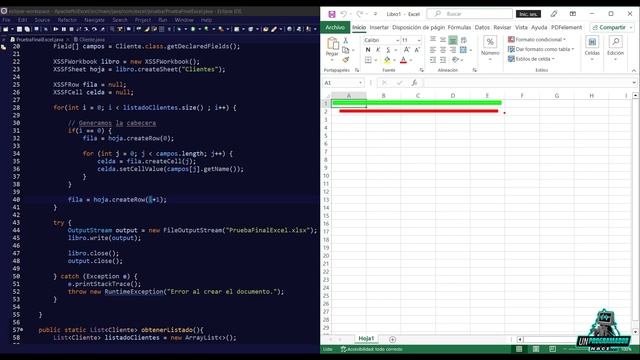The width and height of the screenshot is (640, 360).
Task: Toggle bold (N) formatting
Action: pyautogui.click(x=368, y=50)
